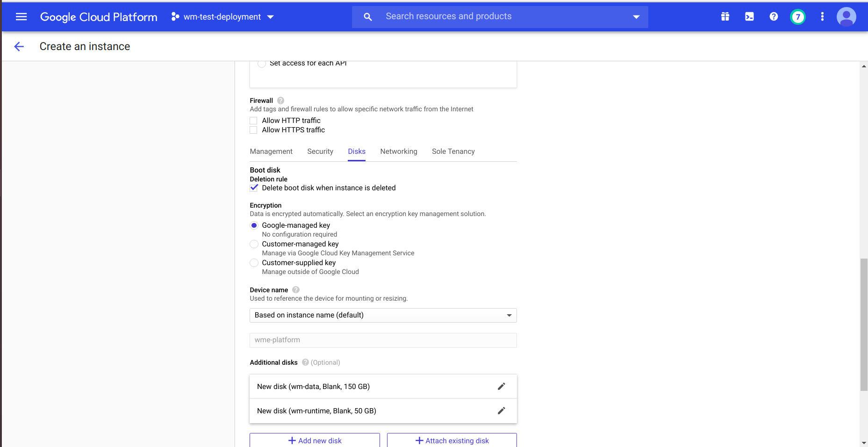
Task: Switch to the Security tab
Action: coord(320,151)
